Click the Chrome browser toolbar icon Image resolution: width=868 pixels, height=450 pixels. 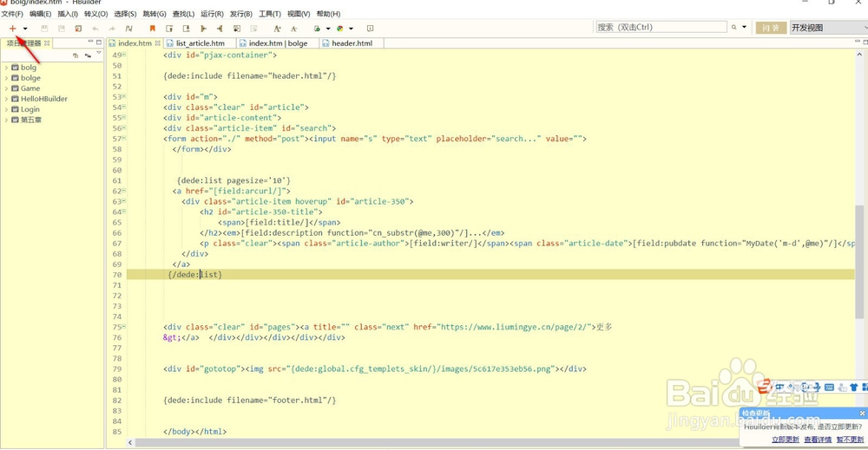click(x=340, y=29)
